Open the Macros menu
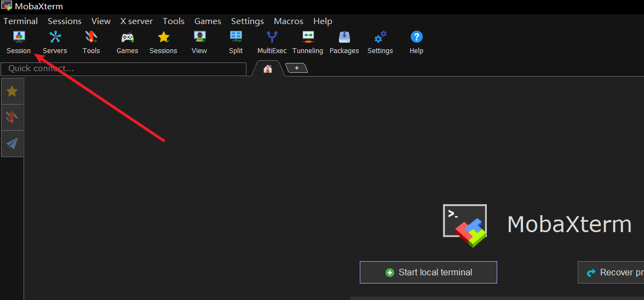The height and width of the screenshot is (300, 644). tap(289, 21)
